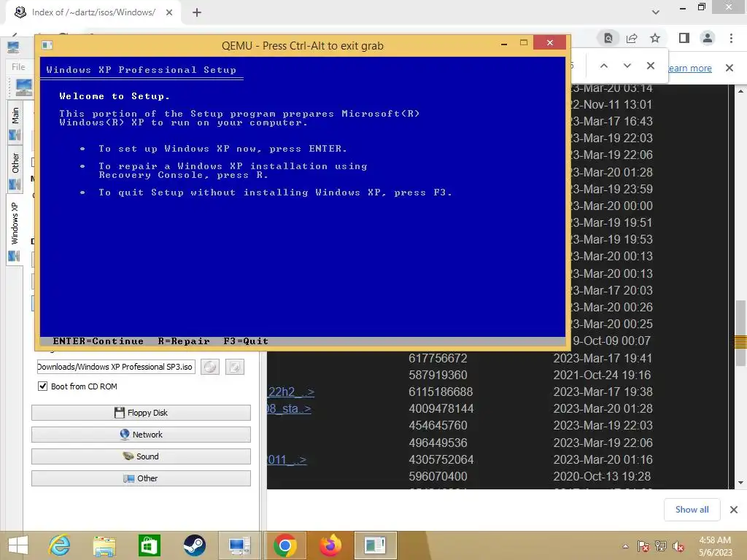
Task: Open Chrome tab search chevron
Action: coord(656,12)
